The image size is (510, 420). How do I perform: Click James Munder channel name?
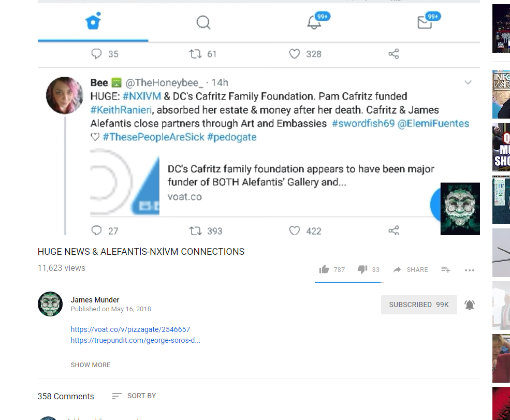[x=95, y=300]
